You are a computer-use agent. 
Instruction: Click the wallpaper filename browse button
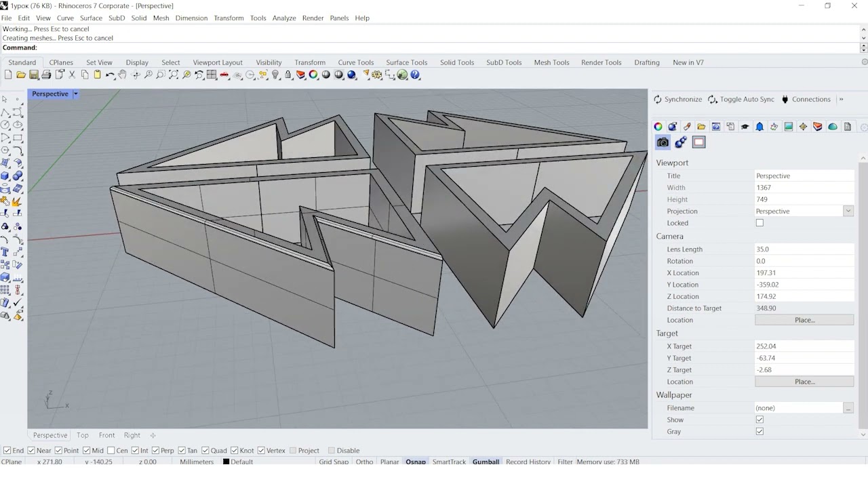848,408
